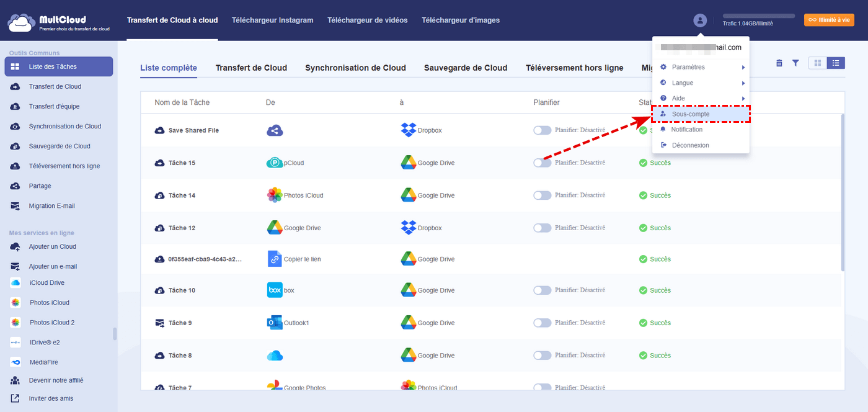Viewport: 868px width, 412px height.
Task: Open iCloud Drive in sidebar
Action: tap(46, 283)
